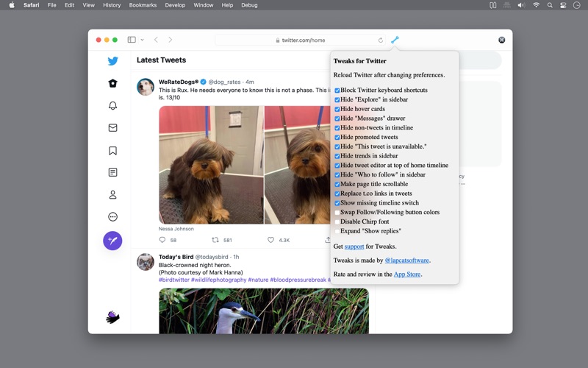This screenshot has height=368, width=588.
Task: Open the @lapcatsoftware link
Action: (x=407, y=261)
